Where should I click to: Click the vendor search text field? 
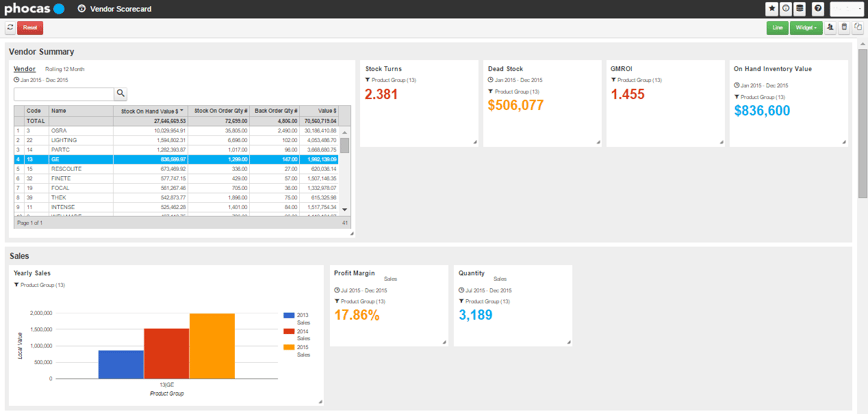click(64, 94)
